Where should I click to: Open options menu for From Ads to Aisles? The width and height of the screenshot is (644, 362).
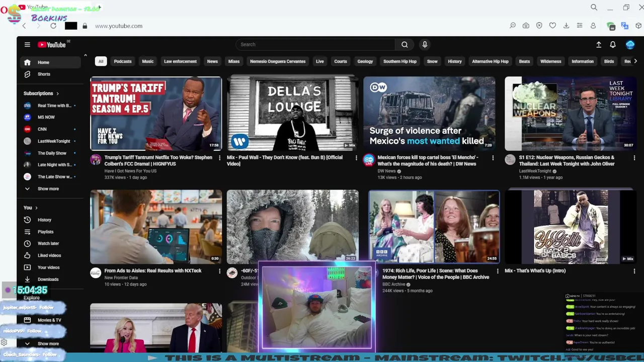coord(219,271)
